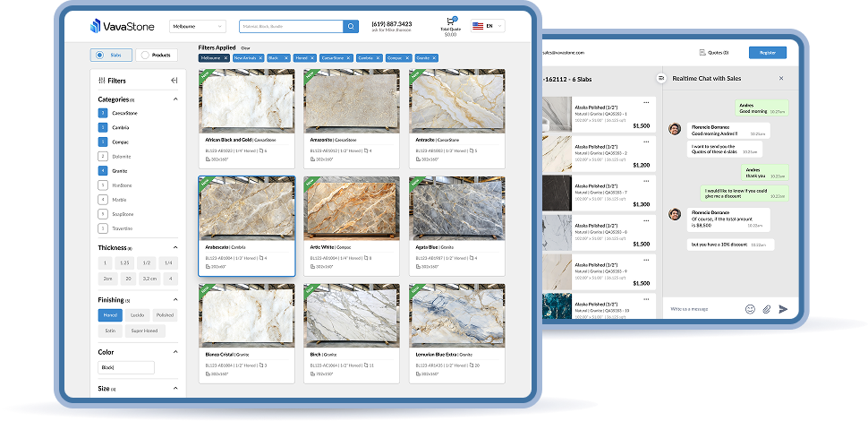Check the Dolomite category checkbox
The width and height of the screenshot is (868, 421).
point(103,157)
